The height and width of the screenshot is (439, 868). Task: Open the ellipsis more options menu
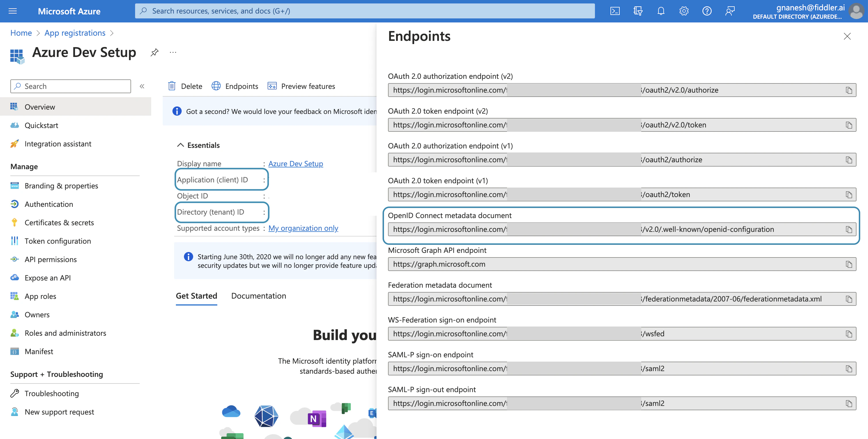click(173, 52)
